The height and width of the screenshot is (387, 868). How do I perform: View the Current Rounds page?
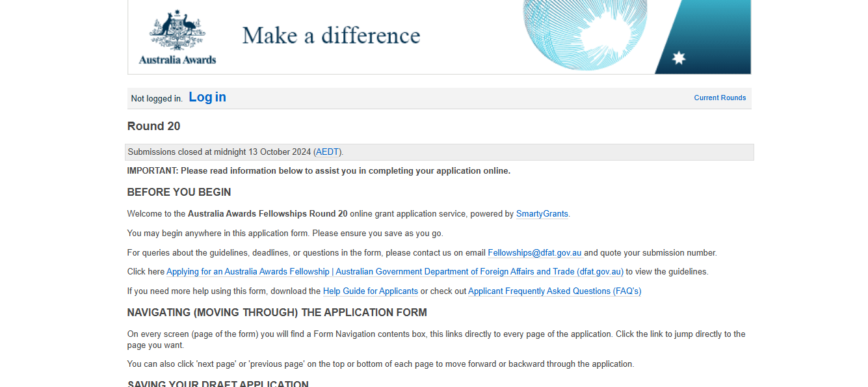(720, 98)
